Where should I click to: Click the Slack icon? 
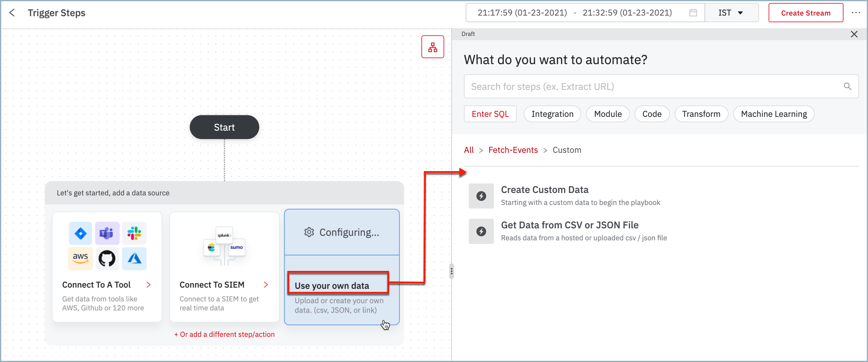coord(134,233)
